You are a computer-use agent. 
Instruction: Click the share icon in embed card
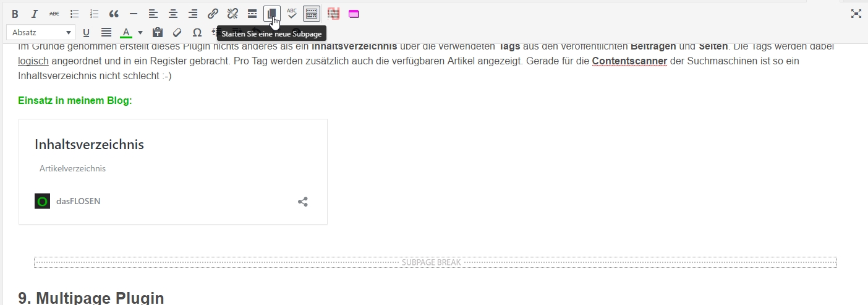point(303,202)
